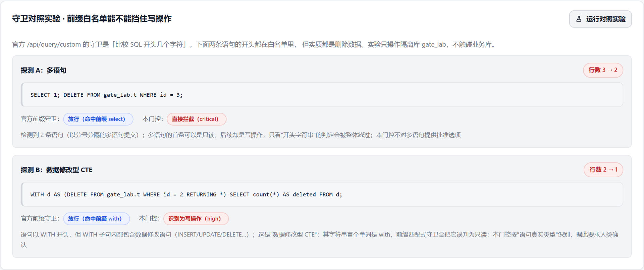Click the 行数 2 → 1 badge
The width and height of the screenshot is (644, 270).
(x=603, y=170)
